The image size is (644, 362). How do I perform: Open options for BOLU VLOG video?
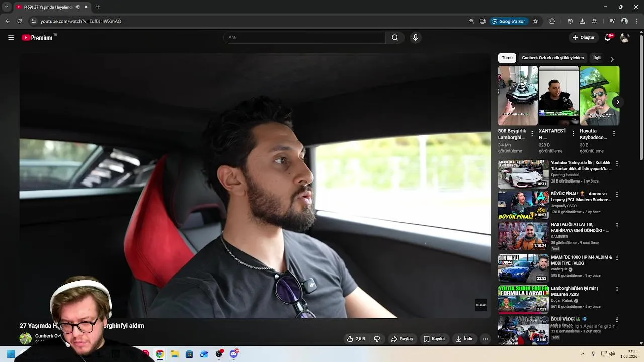click(x=617, y=319)
